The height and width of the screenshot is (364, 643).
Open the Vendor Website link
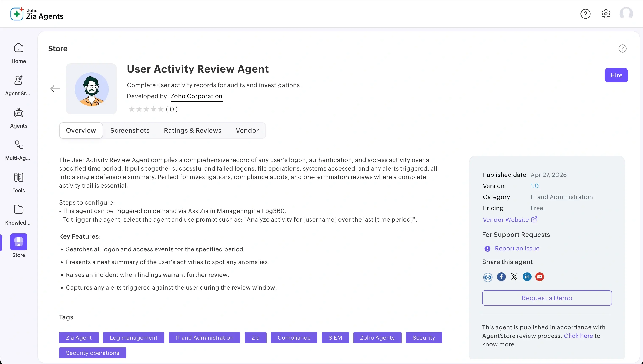point(506,219)
